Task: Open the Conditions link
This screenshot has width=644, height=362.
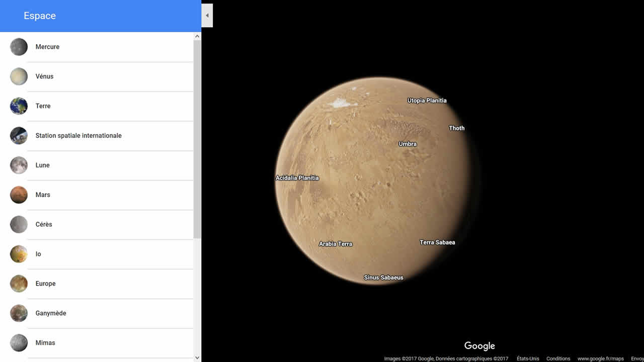Action: coord(558,358)
